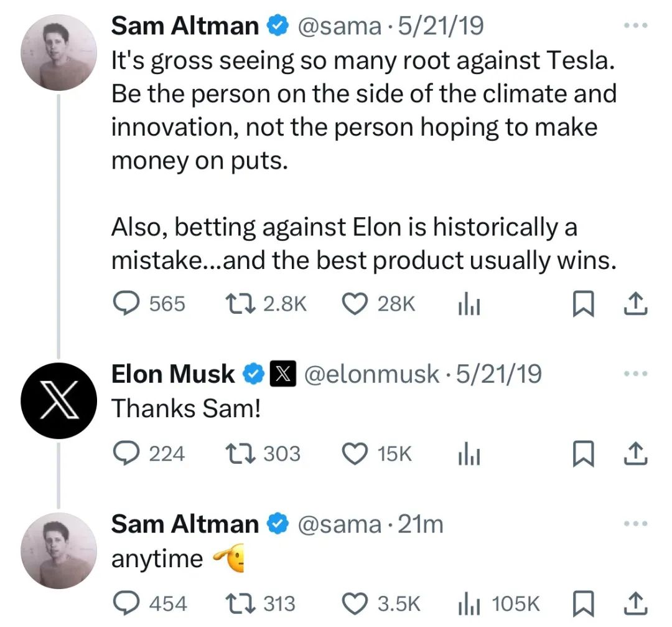Open more options on Sam Altman's first tweet
The height and width of the screenshot is (627, 672).
[x=635, y=26]
